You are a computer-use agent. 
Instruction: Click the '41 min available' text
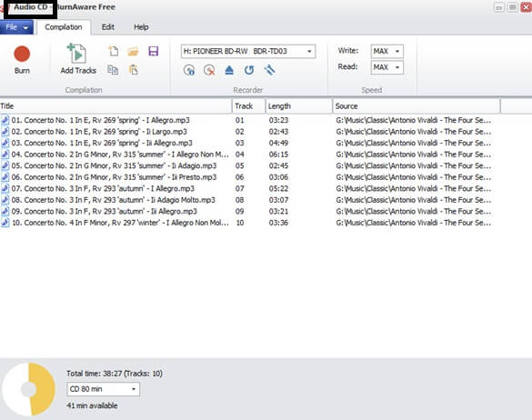click(x=92, y=405)
